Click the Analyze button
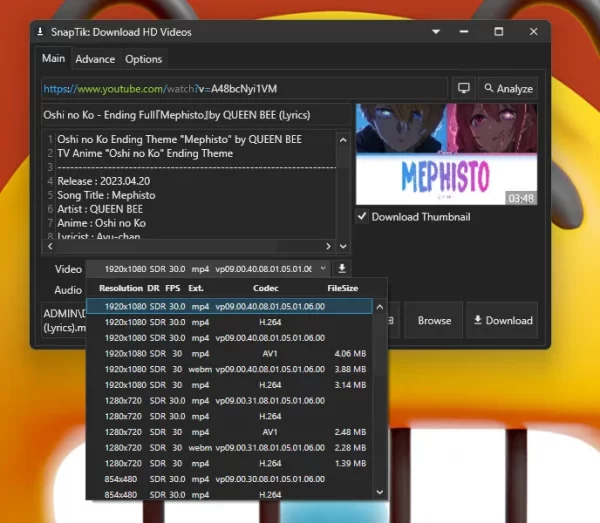Viewport: 600px width, 523px height. pos(508,89)
